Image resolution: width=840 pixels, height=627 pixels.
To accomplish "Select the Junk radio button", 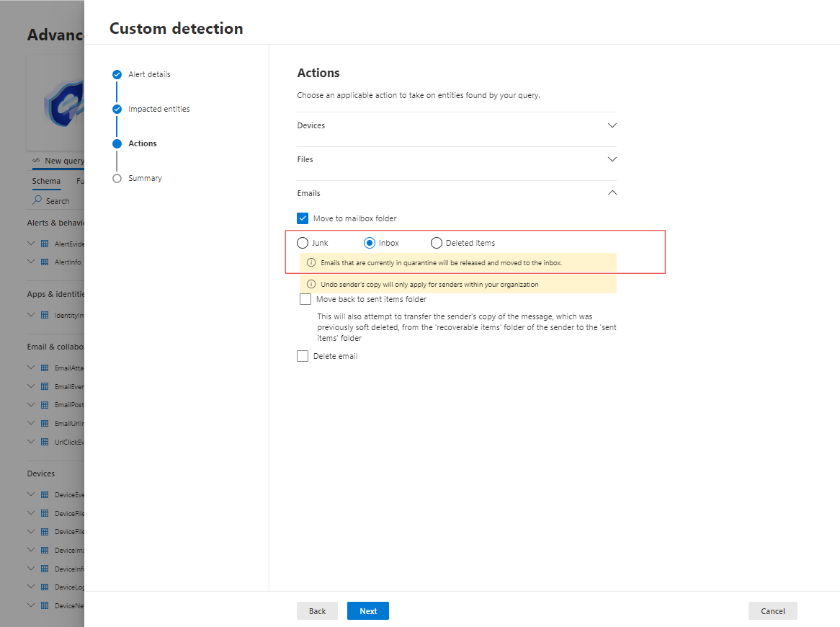I will [303, 243].
